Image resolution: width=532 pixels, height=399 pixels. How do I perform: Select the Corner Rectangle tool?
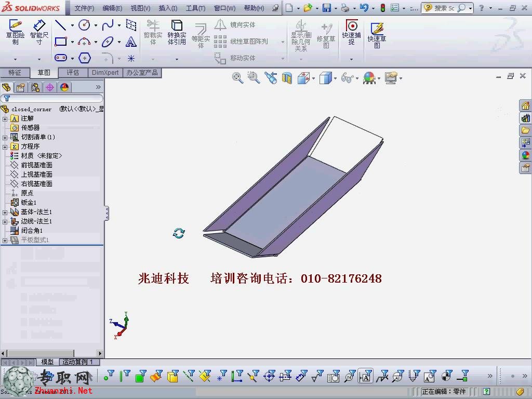coord(61,42)
